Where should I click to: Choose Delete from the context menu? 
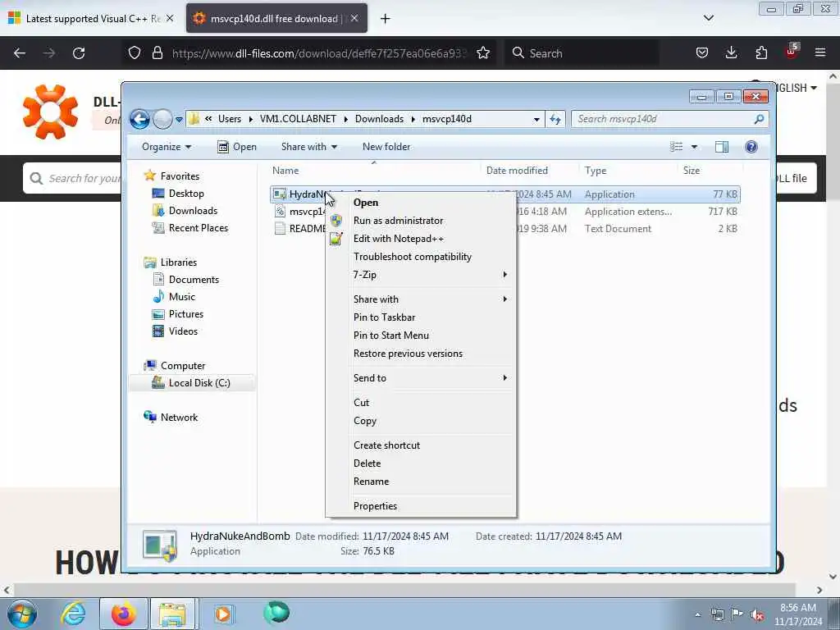click(421, 464)
